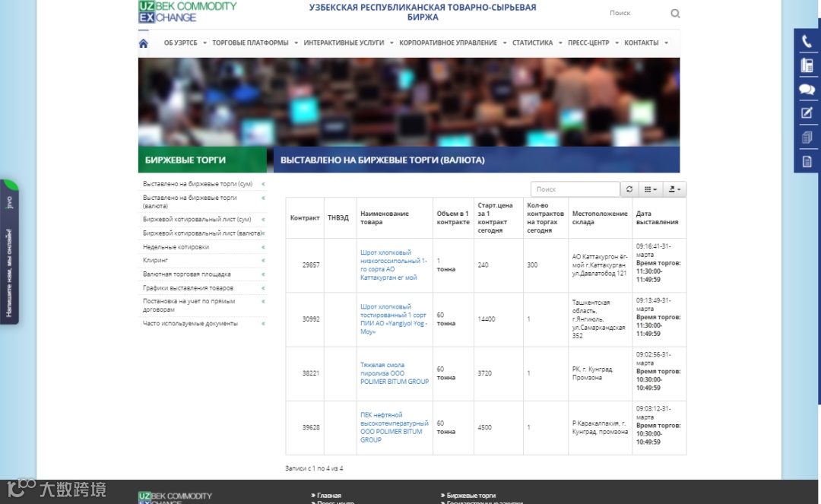
Task: Open Биржевой котировальный лист (валюта)
Action: (201, 233)
